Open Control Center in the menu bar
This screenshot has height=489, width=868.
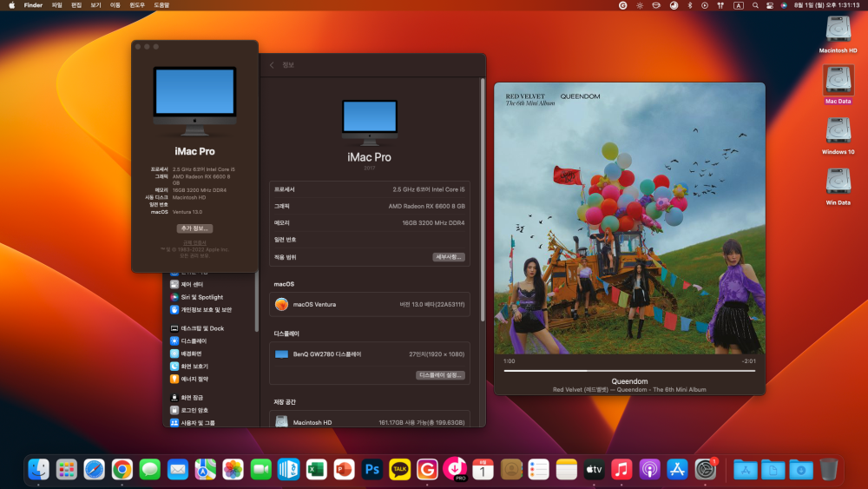pos(769,5)
